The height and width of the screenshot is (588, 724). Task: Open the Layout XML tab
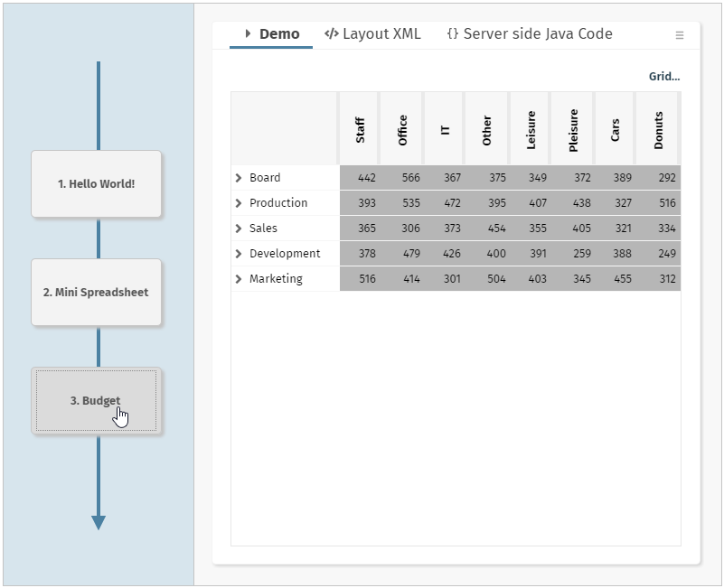[x=372, y=34]
